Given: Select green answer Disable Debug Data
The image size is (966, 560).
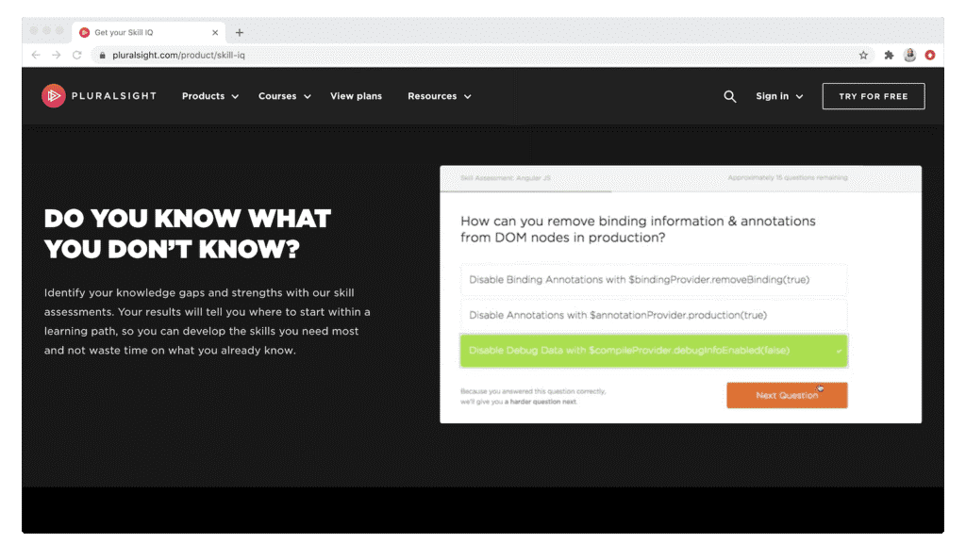Looking at the screenshot, I should 654,350.
